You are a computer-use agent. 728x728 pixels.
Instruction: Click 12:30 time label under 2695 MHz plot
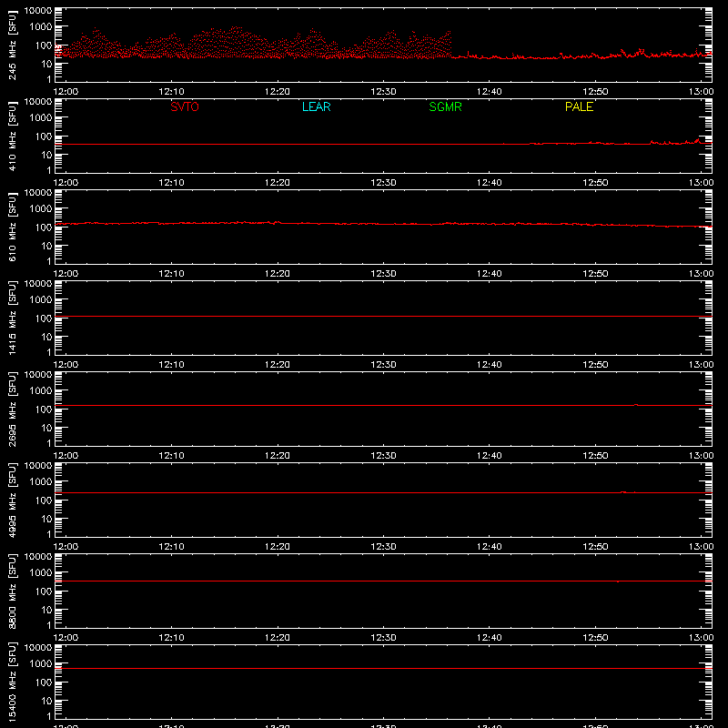click(383, 456)
